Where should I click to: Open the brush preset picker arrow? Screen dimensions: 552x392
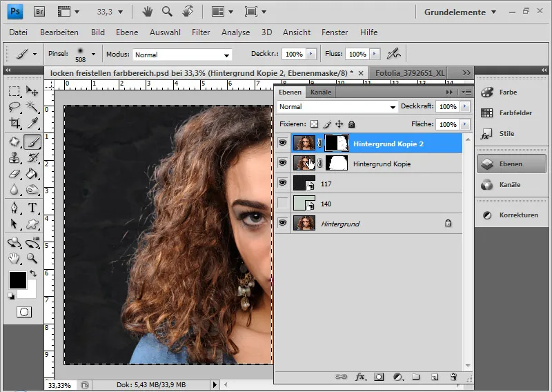click(93, 54)
